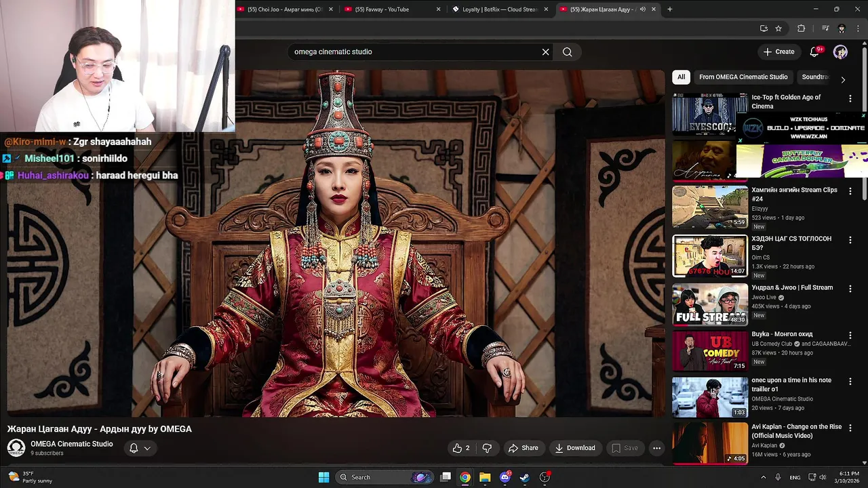This screenshot has width=868, height=488.
Task: Open YouTube notifications bell
Action: click(815, 52)
